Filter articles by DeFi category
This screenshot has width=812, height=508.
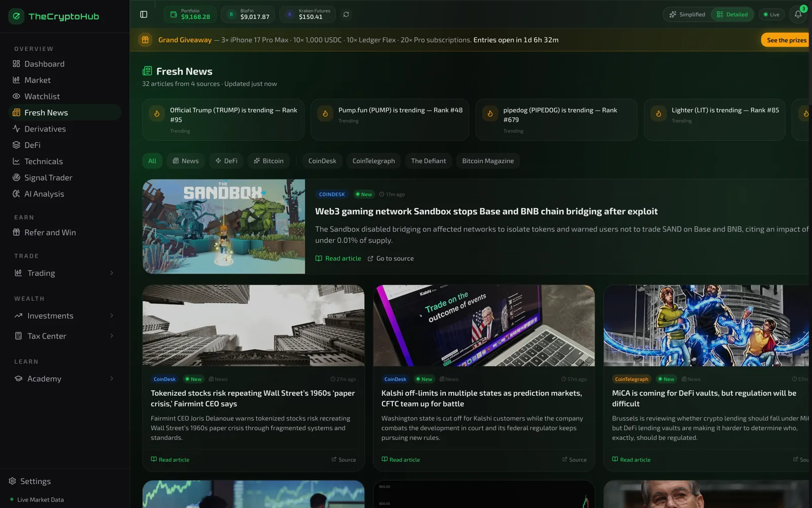point(226,161)
